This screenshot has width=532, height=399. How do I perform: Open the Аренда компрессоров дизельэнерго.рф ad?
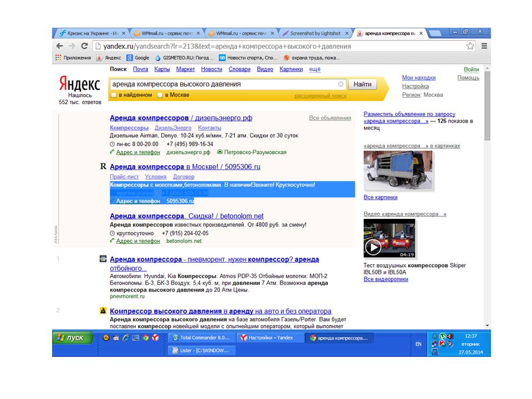click(x=181, y=118)
